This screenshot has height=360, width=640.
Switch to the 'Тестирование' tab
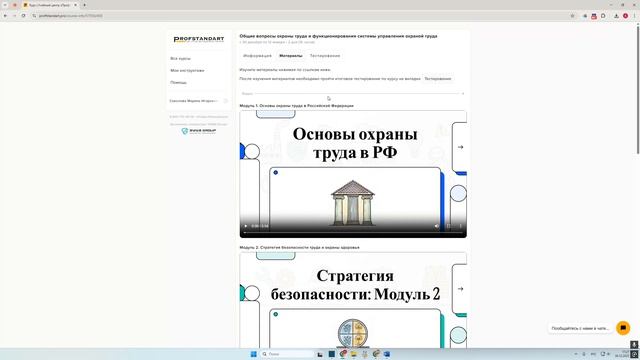pos(325,56)
